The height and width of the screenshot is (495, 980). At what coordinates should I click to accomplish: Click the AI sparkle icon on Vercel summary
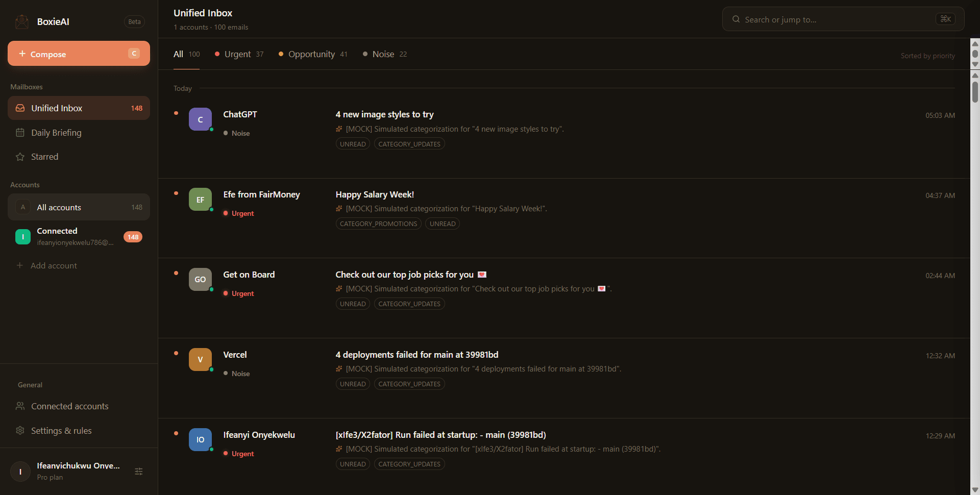pos(339,368)
